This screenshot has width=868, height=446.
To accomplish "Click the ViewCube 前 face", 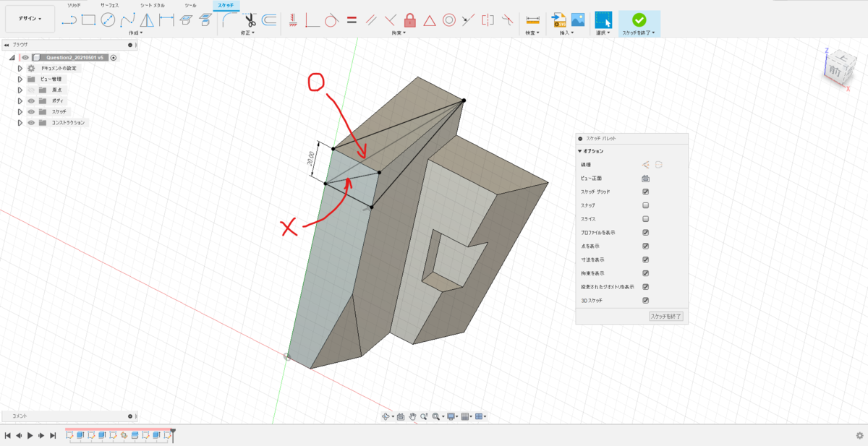I will (x=835, y=71).
